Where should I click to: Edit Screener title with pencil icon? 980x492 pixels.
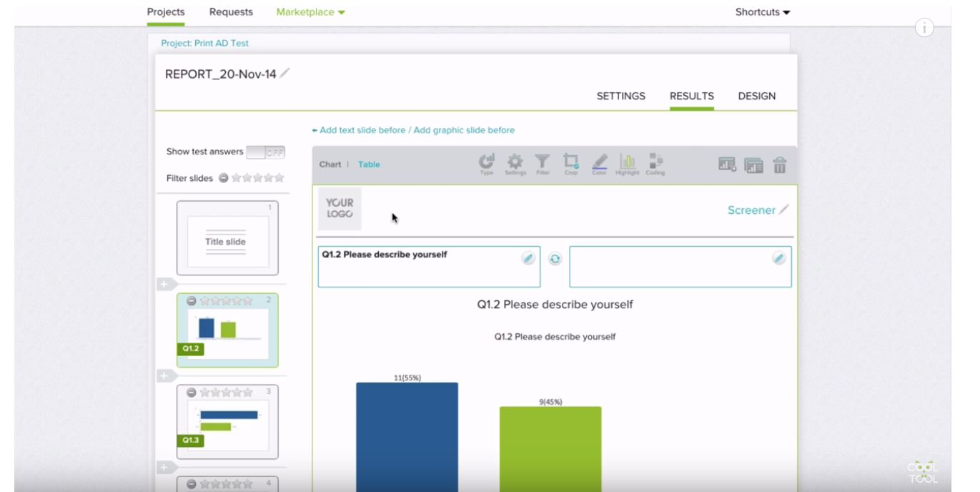coord(783,210)
